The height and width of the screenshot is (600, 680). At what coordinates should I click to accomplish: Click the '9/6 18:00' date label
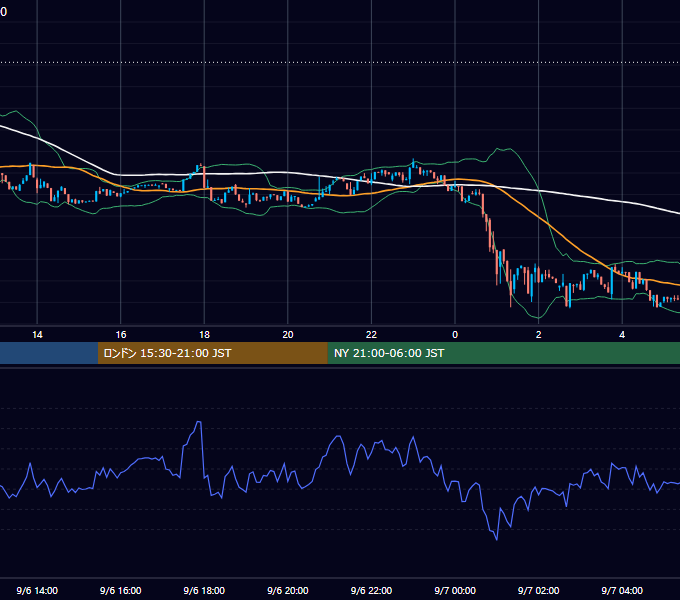(x=204, y=590)
